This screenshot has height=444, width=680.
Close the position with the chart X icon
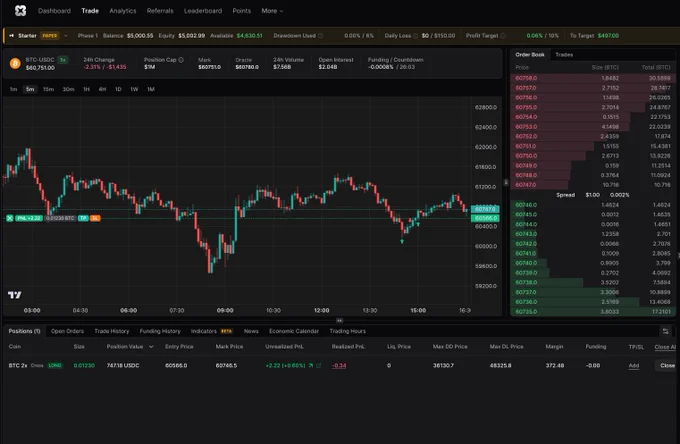(10, 218)
